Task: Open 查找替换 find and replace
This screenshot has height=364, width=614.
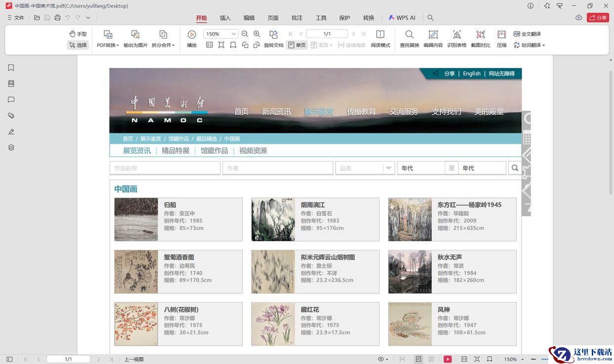Action: coord(409,39)
